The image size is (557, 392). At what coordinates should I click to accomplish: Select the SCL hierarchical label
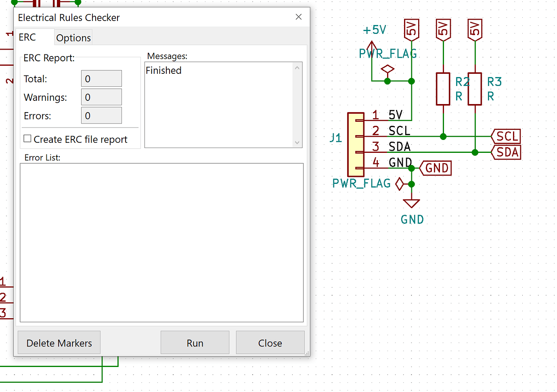(506, 136)
